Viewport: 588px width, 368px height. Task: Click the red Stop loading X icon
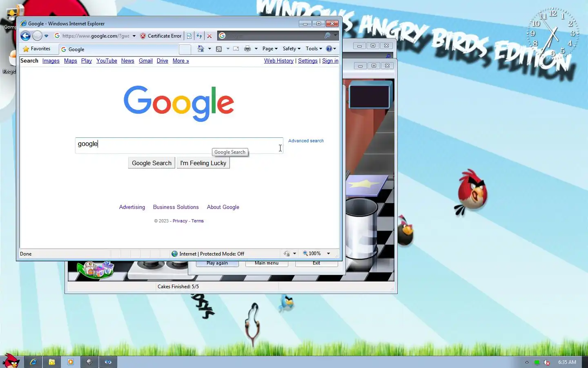[x=209, y=36]
